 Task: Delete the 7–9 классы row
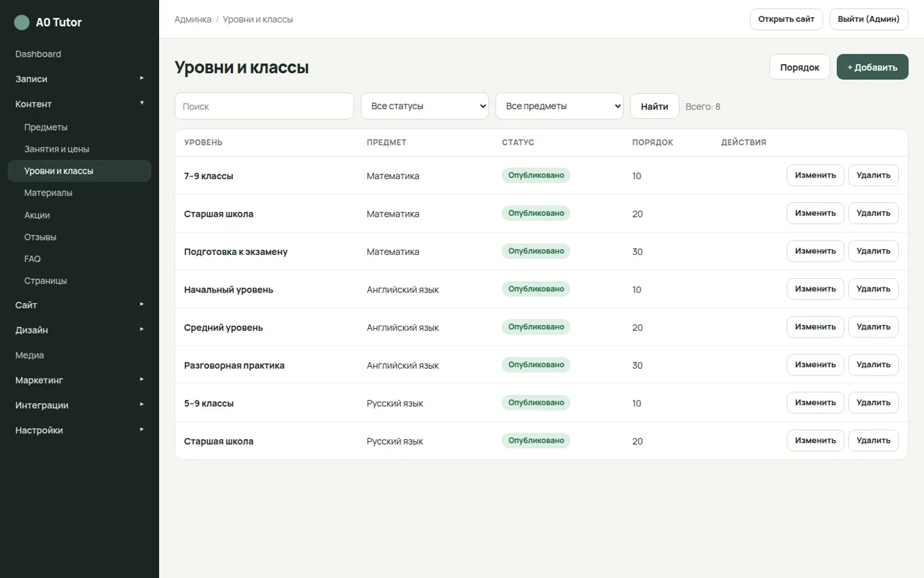873,176
